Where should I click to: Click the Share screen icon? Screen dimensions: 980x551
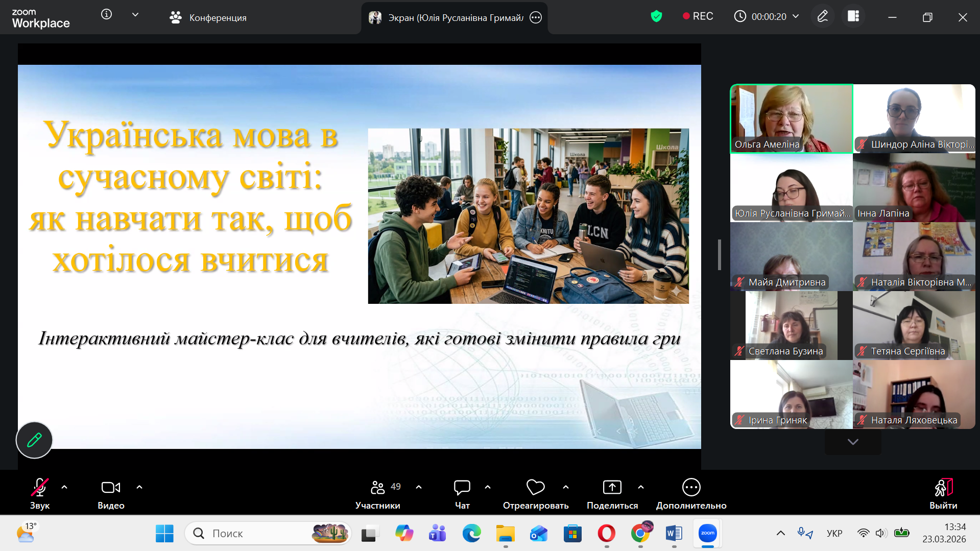(x=612, y=488)
